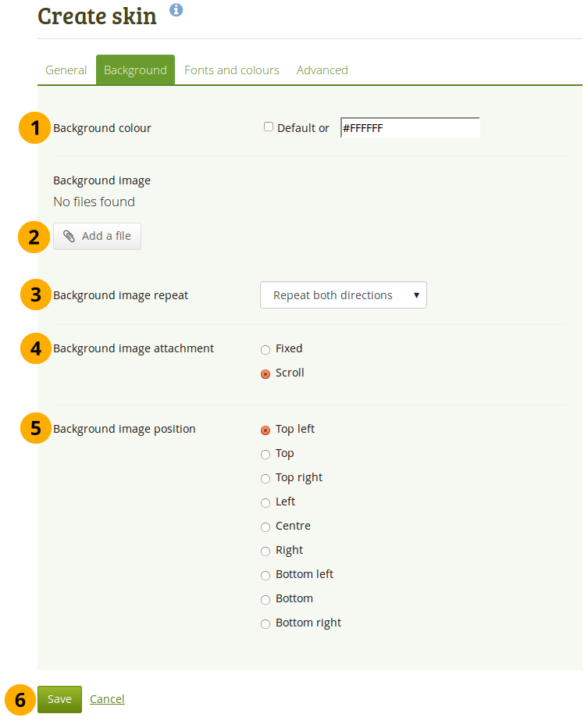Open the Fonts and colours tab

pyautogui.click(x=232, y=70)
